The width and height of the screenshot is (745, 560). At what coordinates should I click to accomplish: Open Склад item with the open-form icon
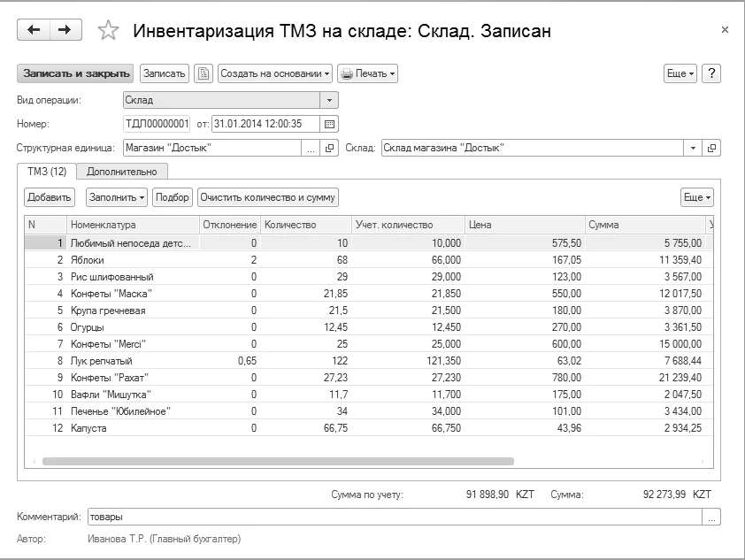point(711,149)
